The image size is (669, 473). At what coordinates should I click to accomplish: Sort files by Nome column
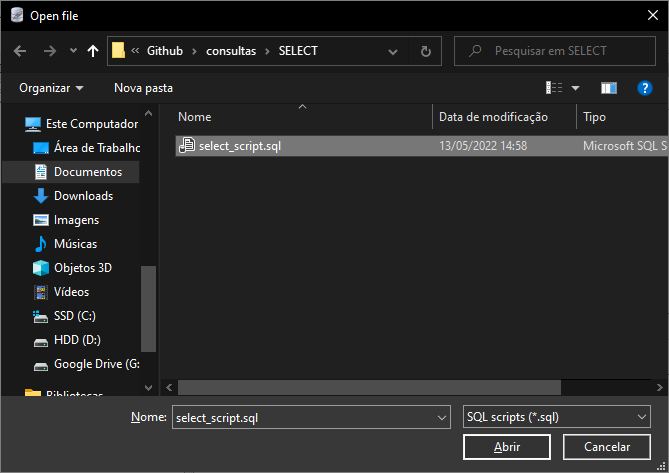pos(195,117)
